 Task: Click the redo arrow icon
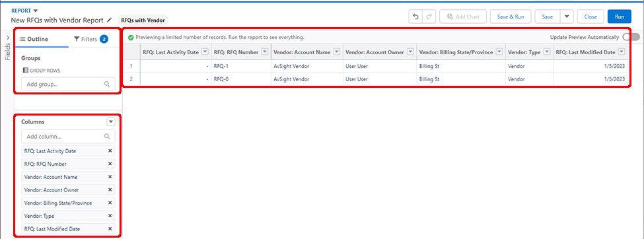click(429, 17)
